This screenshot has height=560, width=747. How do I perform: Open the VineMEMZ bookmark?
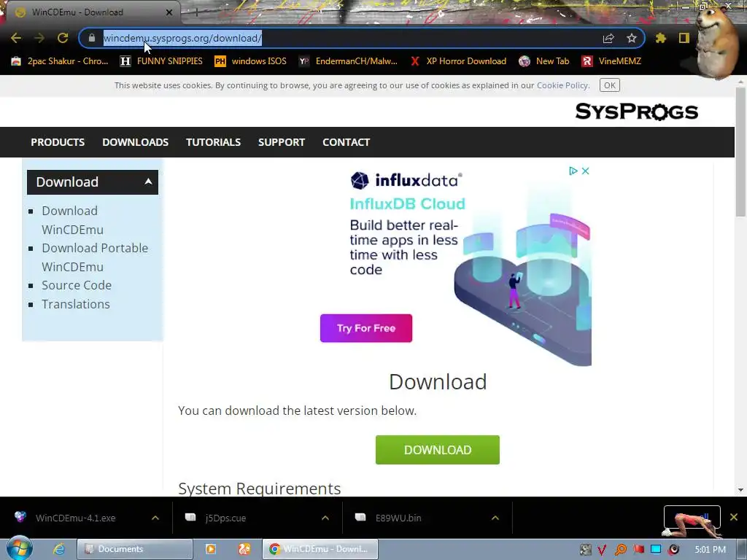tap(612, 61)
